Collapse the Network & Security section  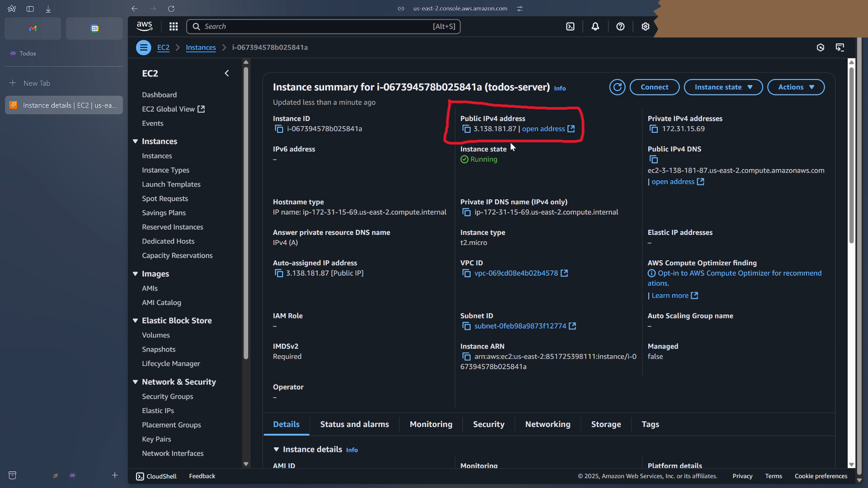(x=135, y=382)
